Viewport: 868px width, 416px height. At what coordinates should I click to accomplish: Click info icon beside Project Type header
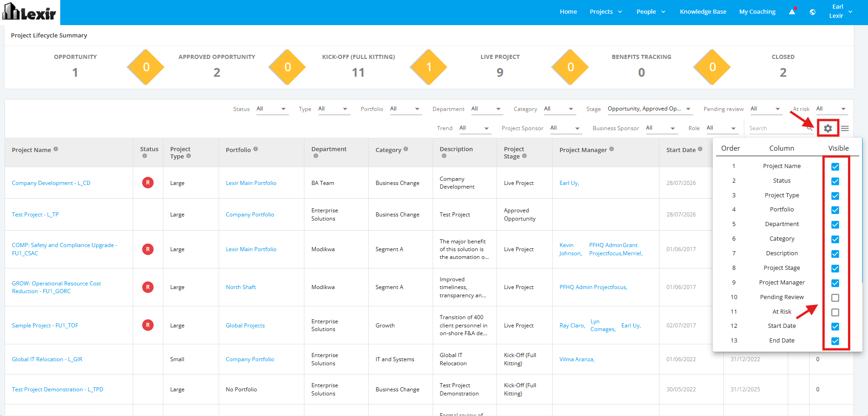point(188,156)
